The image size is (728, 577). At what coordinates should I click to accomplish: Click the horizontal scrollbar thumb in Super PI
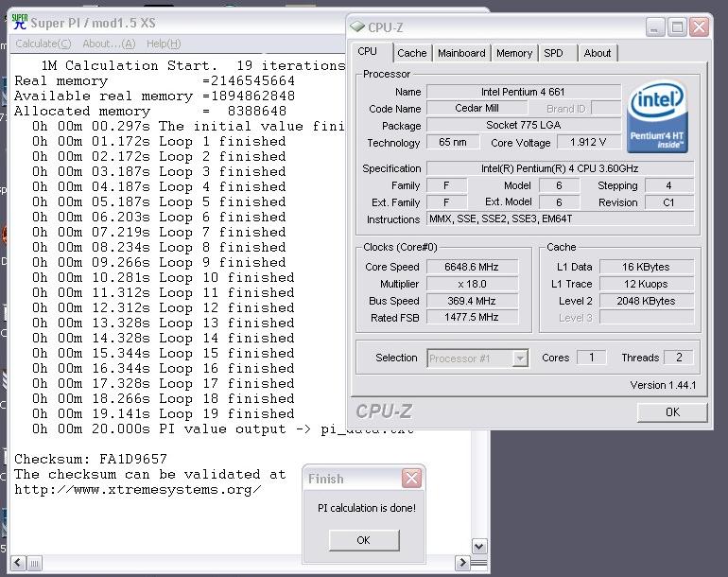(34, 564)
